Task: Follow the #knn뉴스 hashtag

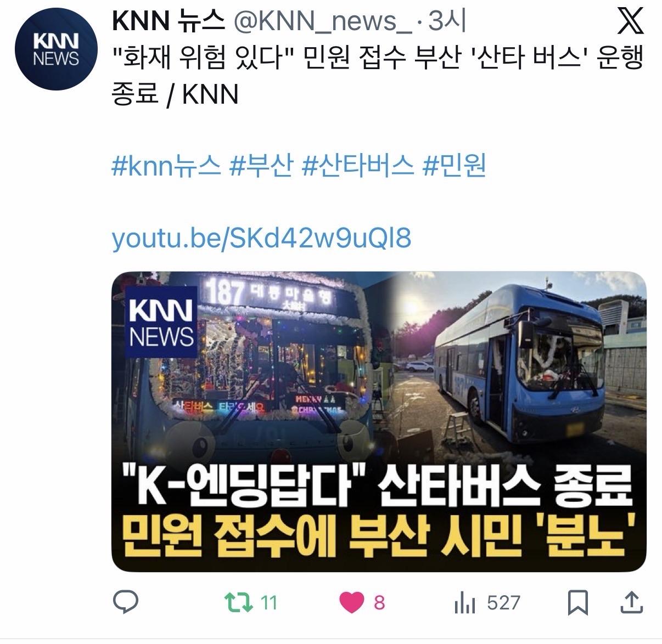Action: point(166,166)
